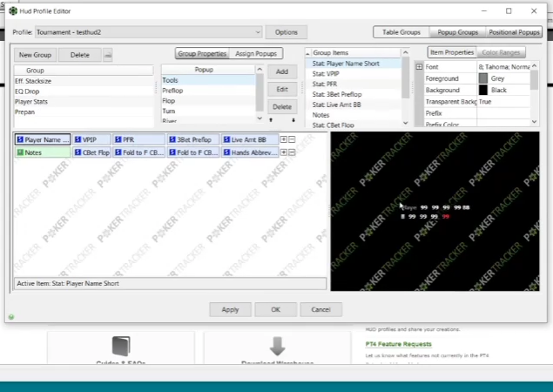The height and width of the screenshot is (392, 553).
Task: Open the Profile dropdown
Action: point(258,32)
